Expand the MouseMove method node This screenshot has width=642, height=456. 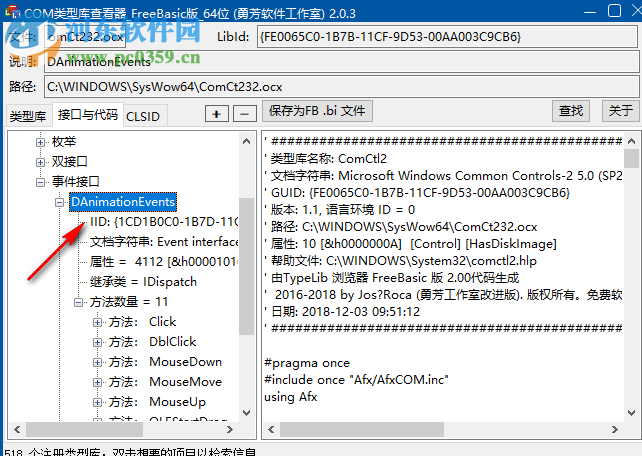[97, 382]
